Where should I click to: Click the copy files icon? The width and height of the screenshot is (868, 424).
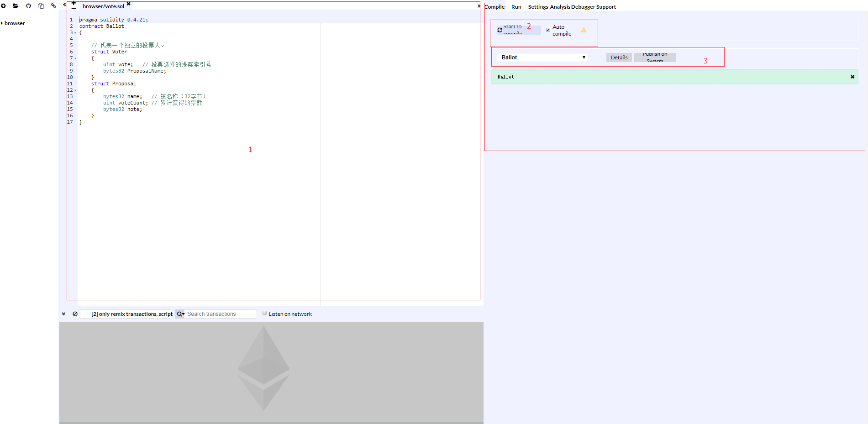click(41, 6)
